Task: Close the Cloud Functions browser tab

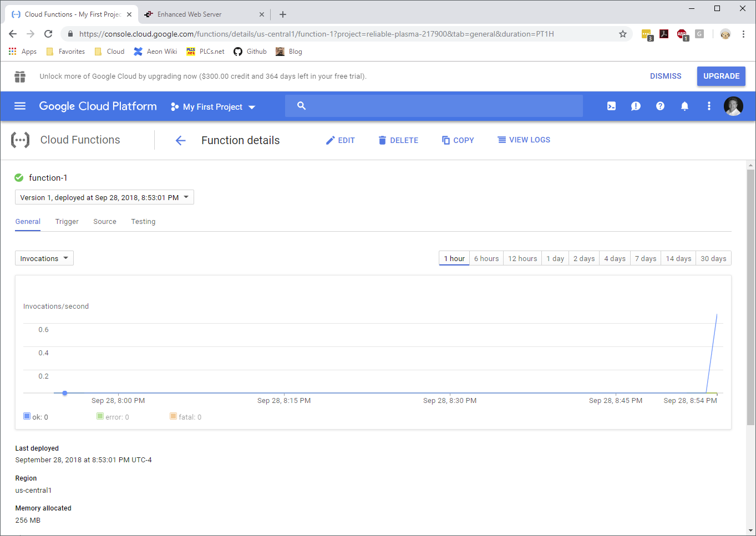Action: click(x=129, y=14)
